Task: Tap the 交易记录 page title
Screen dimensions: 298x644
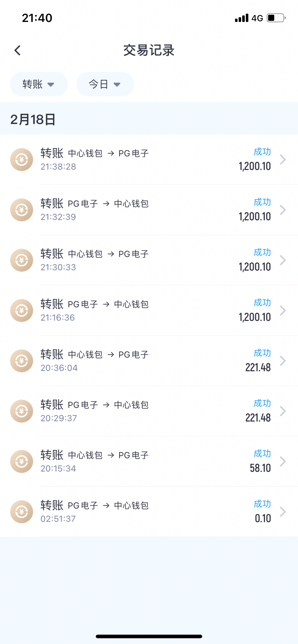Action: (149, 50)
